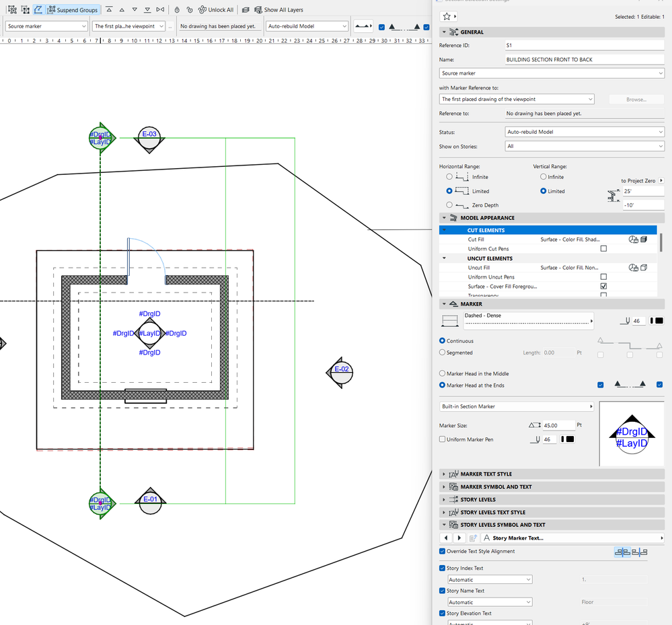Open the Built-in Section Marker menu
This screenshot has height=625, width=672.
[517, 407]
